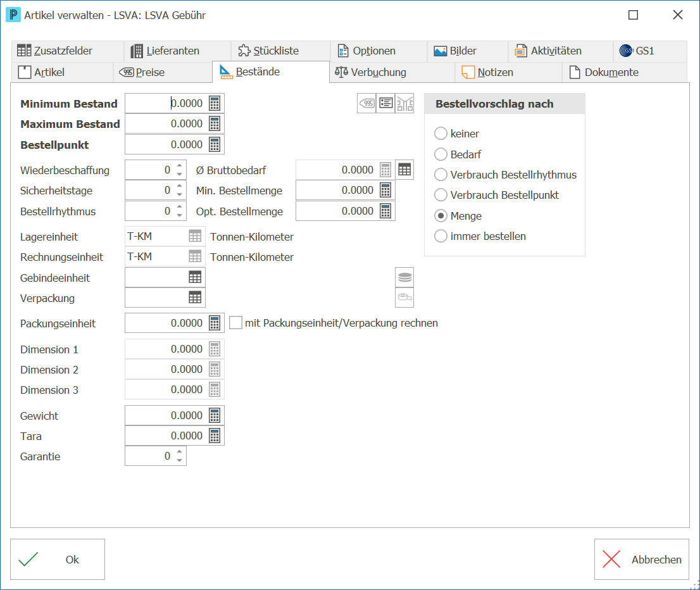The width and height of the screenshot is (700, 590).
Task: Open the Lieferanten tab
Action: tap(177, 51)
